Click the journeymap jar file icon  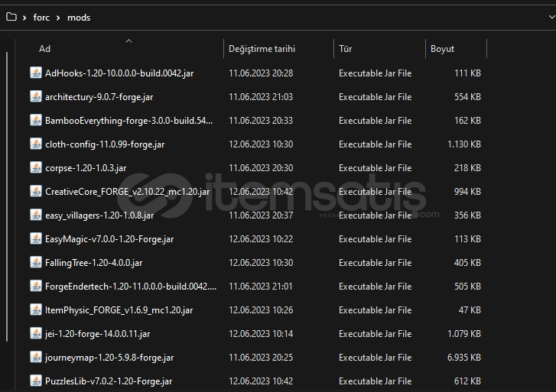[x=36, y=358]
